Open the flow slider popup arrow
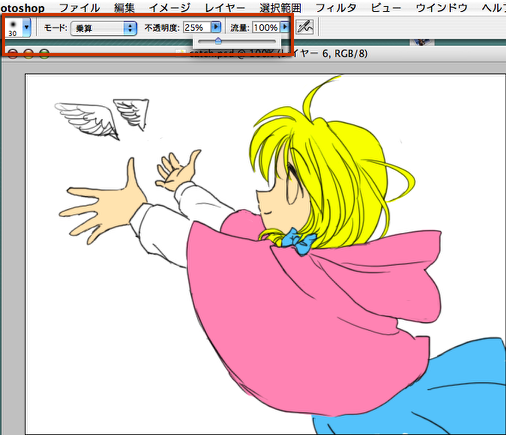Screen dimensions: 506x435 285,27
